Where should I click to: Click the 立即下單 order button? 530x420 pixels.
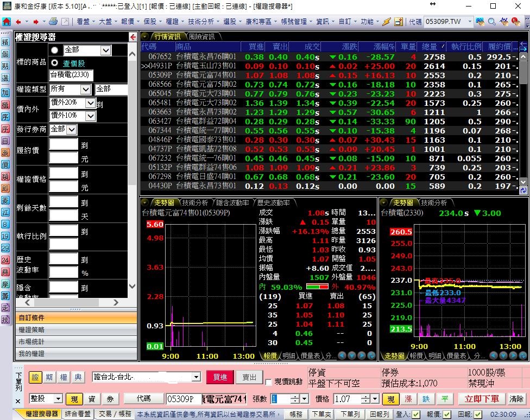tap(482, 399)
